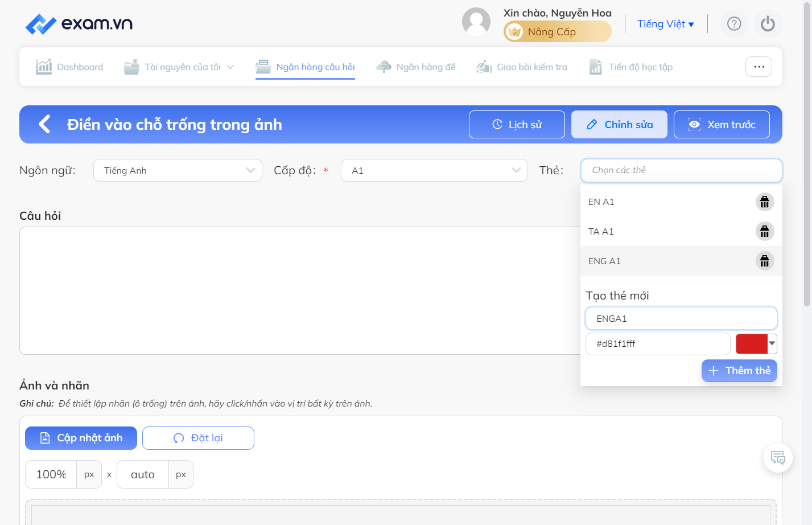The image size is (812, 525).
Task: Click the Cập nhật ảnh button
Action: [x=81, y=438]
